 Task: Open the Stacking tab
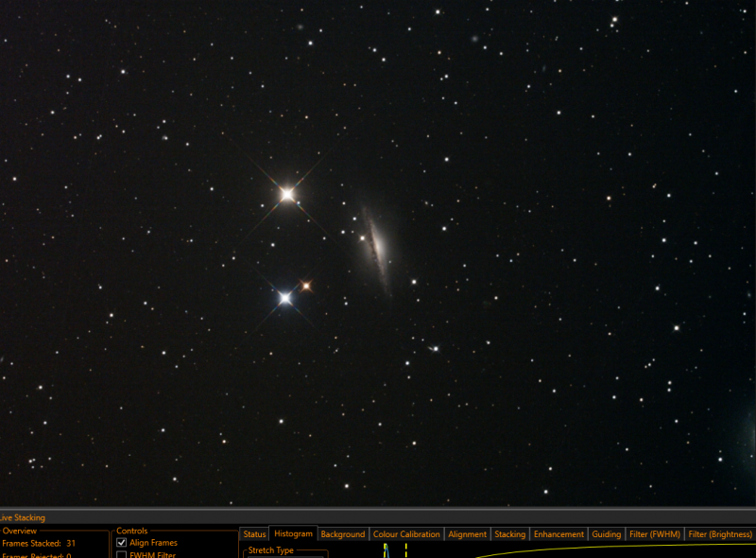[509, 534]
